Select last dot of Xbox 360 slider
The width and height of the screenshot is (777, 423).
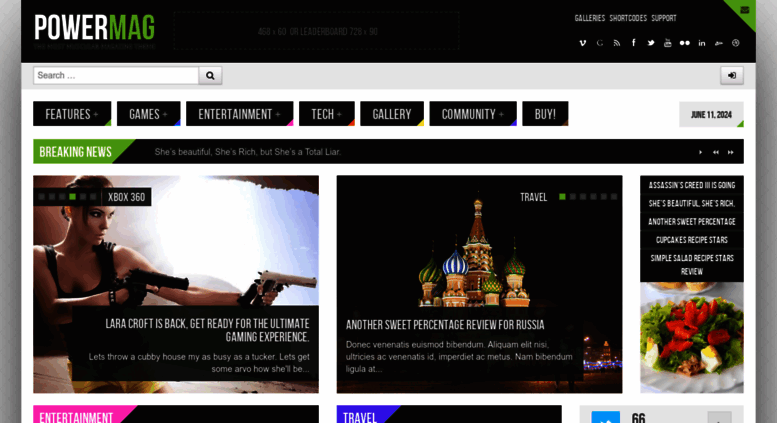pyautogui.click(x=93, y=197)
